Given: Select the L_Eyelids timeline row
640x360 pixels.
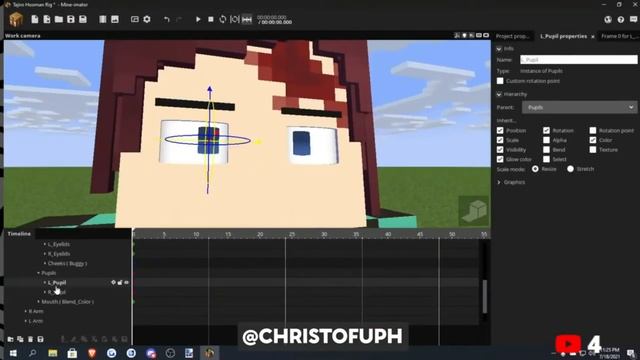Looking at the screenshot, I should click(59, 244).
